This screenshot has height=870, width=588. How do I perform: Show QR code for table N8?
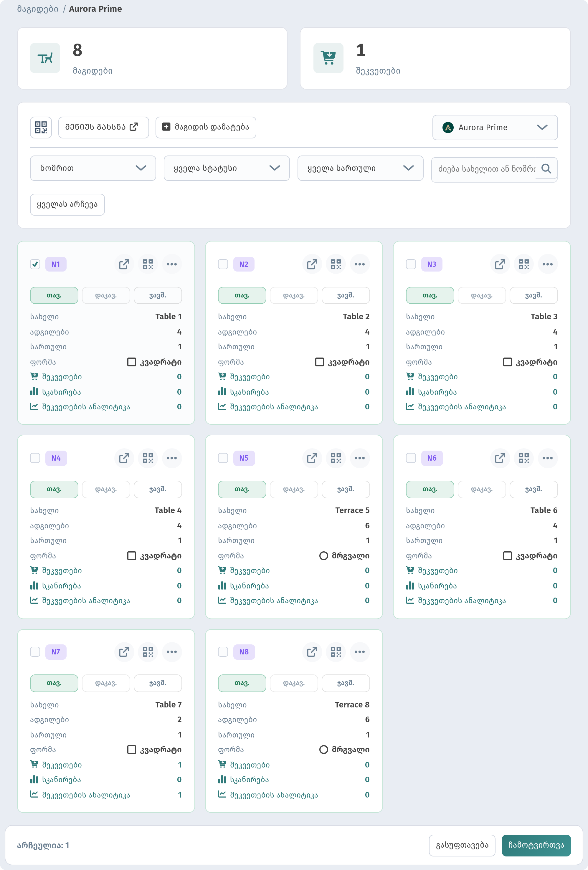[336, 652]
